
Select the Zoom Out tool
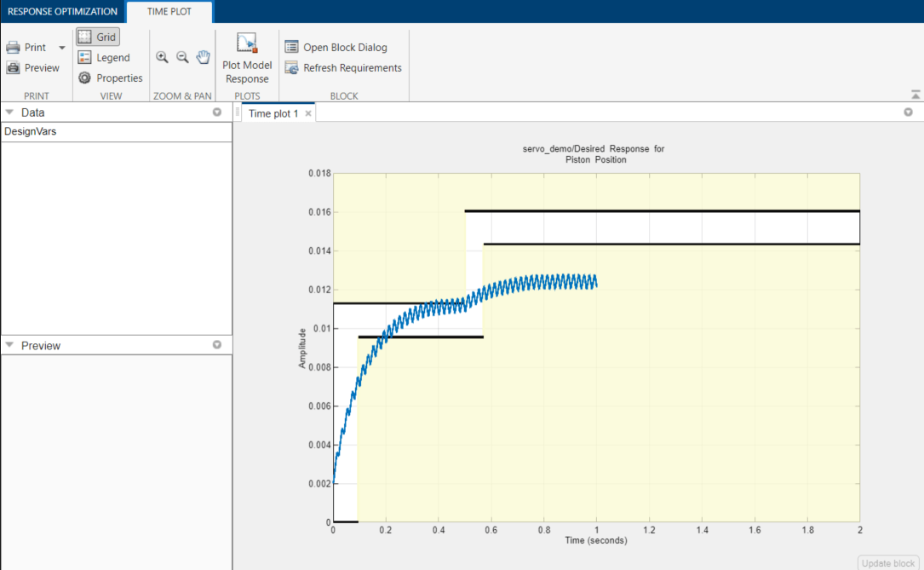tap(182, 57)
